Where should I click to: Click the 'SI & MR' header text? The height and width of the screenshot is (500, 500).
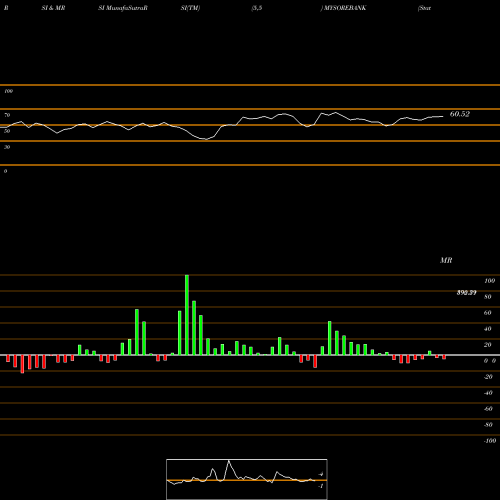[x=53, y=8]
